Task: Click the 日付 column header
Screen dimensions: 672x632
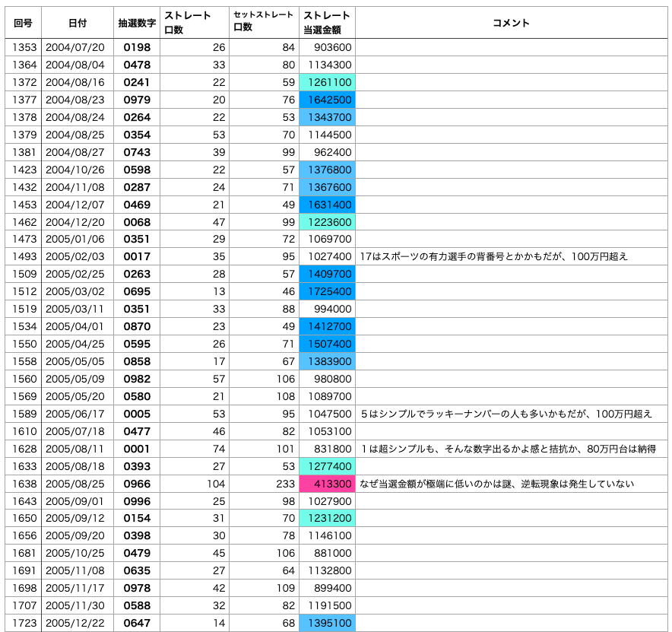Action: [x=78, y=23]
